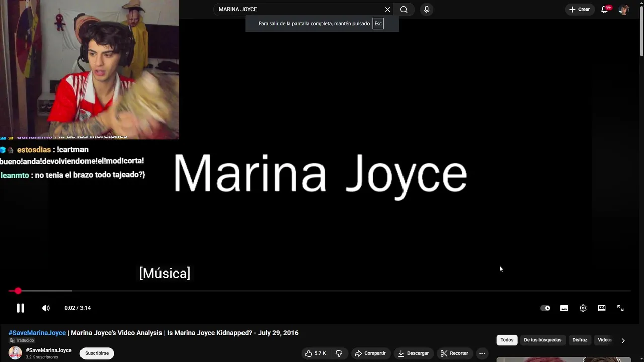Click the magnifier search button
This screenshot has width=644, height=362.
coord(404,10)
